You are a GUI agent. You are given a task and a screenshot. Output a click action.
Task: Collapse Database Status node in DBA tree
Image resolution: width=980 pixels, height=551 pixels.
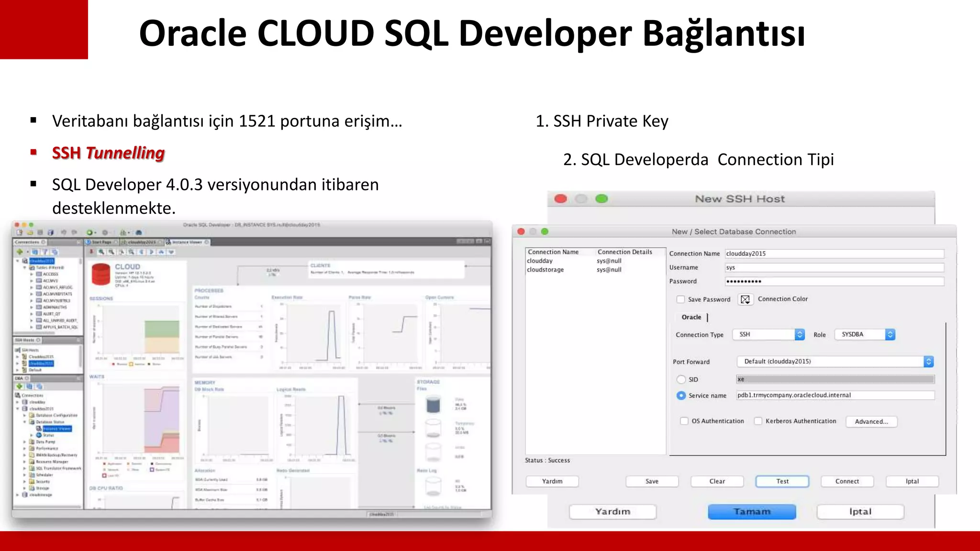[25, 422]
